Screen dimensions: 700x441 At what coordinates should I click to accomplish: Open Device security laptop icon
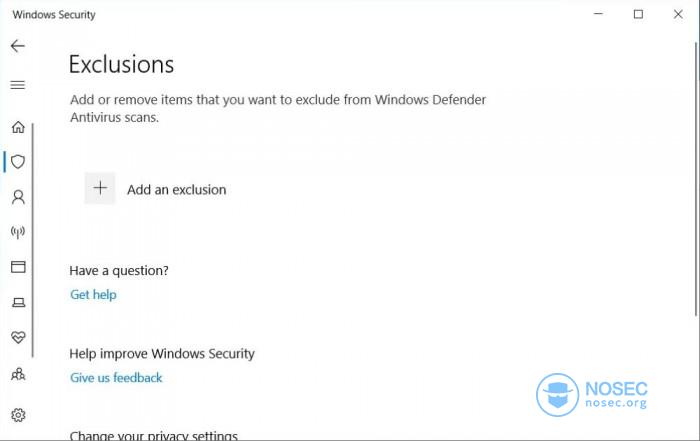18,303
